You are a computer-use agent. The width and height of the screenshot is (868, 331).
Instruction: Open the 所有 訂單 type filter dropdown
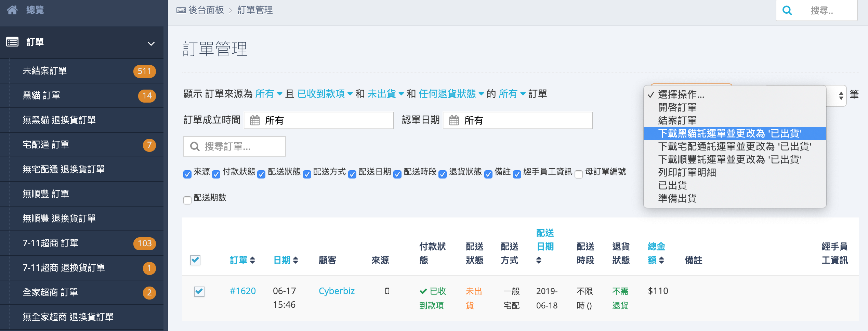[x=512, y=94]
